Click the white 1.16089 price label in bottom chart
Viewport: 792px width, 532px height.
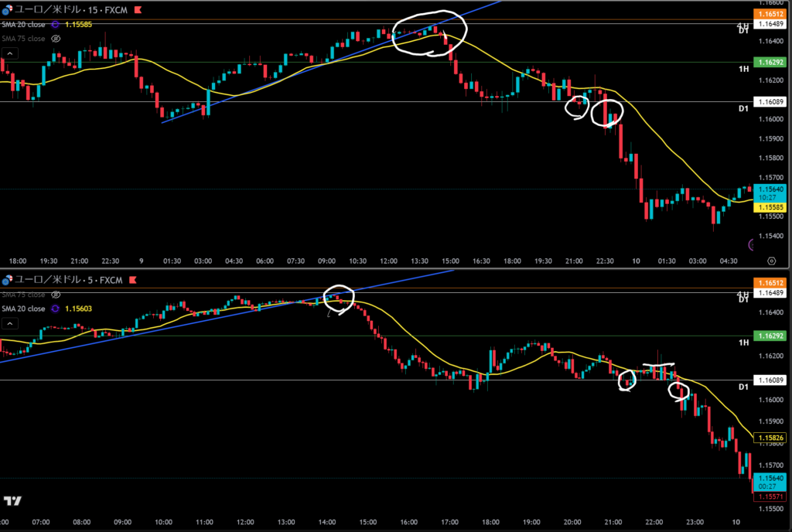click(769, 380)
